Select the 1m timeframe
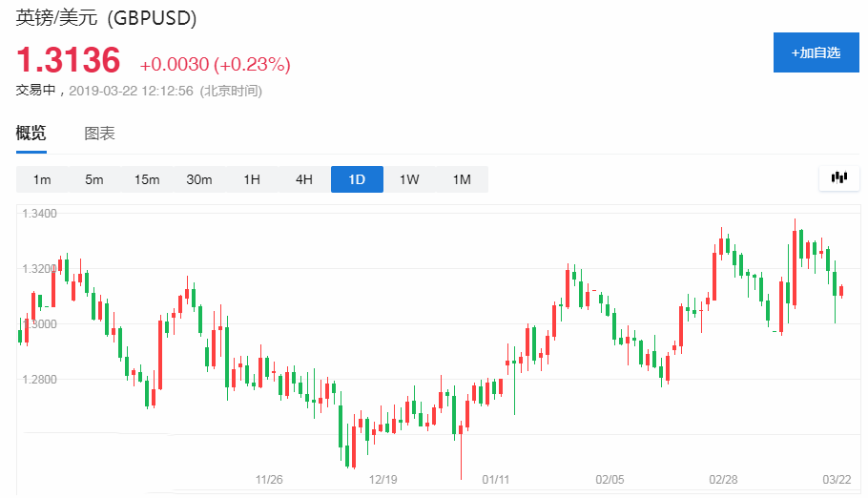Image resolution: width=868 pixels, height=498 pixels. pos(42,179)
